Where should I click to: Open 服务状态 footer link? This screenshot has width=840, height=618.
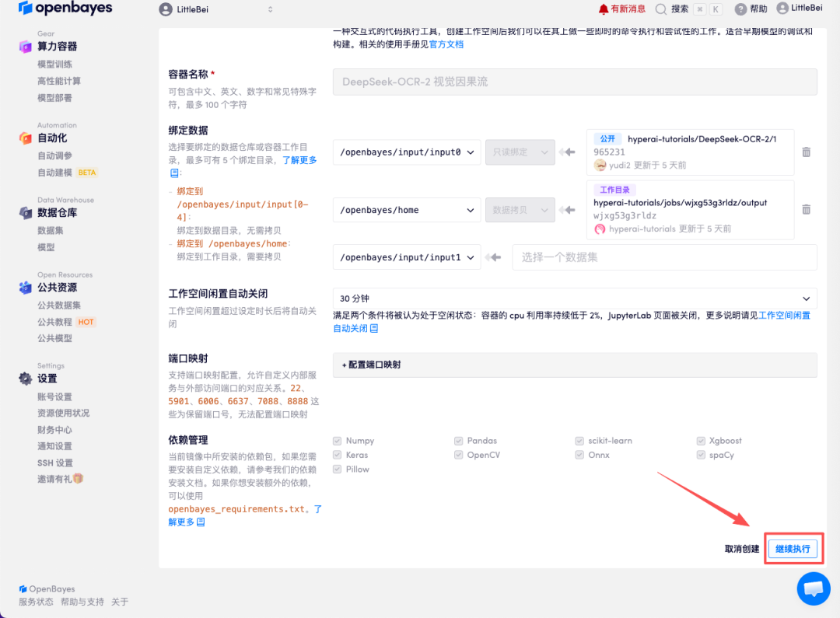(36, 602)
